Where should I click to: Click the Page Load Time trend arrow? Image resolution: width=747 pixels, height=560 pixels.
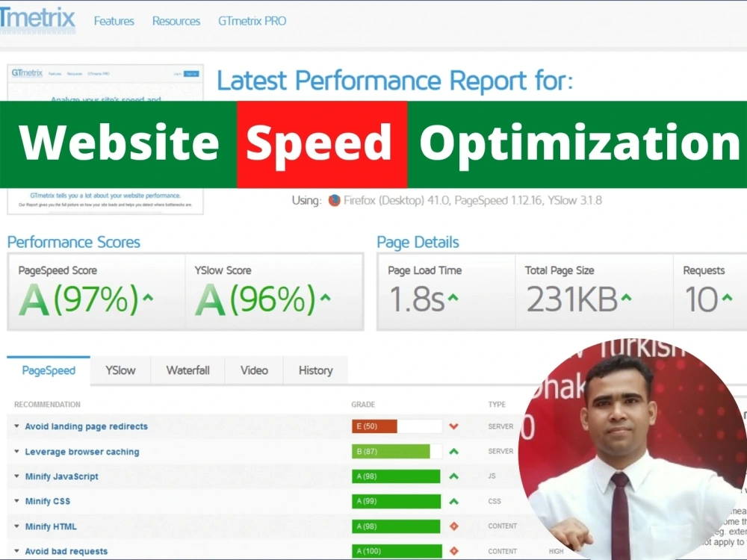point(453,298)
